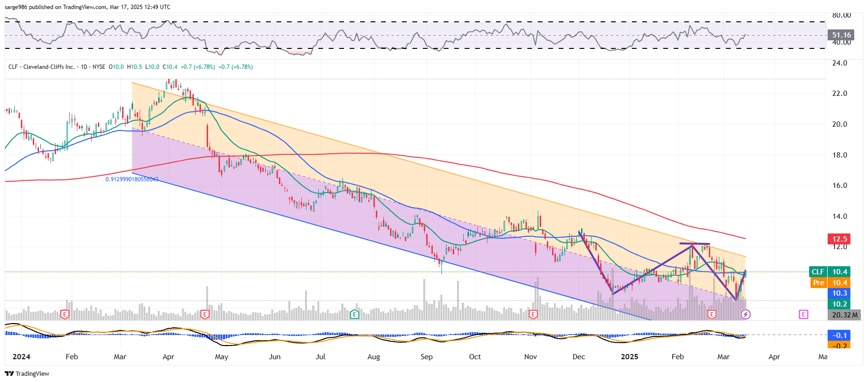
Task: Click the TradingView logo at bottom left
Action: 27,373
